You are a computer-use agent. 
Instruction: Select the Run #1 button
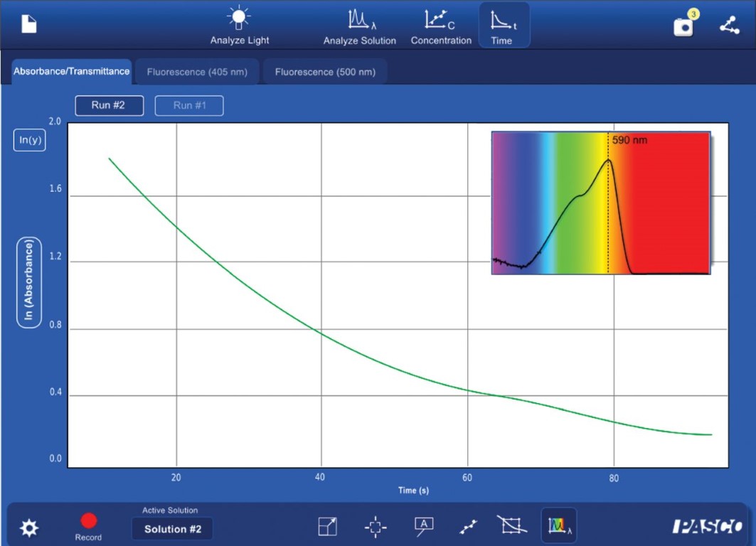[x=189, y=105]
